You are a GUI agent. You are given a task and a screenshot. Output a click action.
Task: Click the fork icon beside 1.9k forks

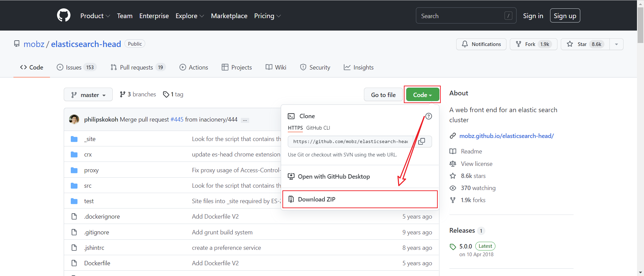coord(453,200)
